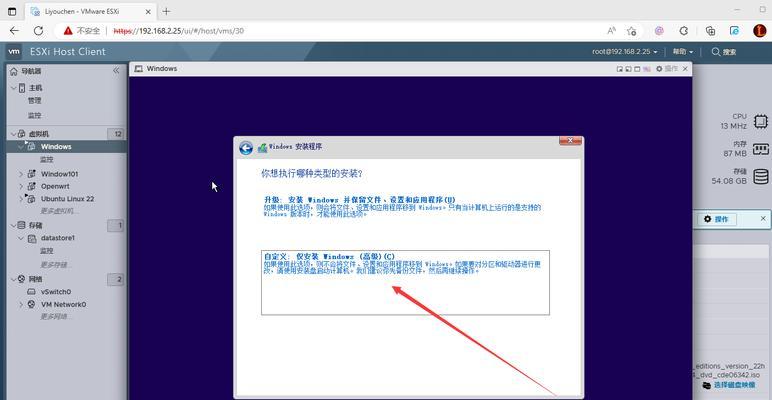772x400 pixels.
Task: Collapse the navigator panel with double chevron
Action: point(116,70)
